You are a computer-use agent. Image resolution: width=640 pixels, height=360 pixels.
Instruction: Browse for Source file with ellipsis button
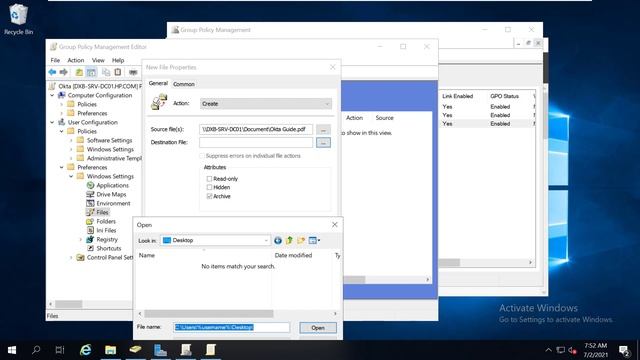tap(323, 130)
